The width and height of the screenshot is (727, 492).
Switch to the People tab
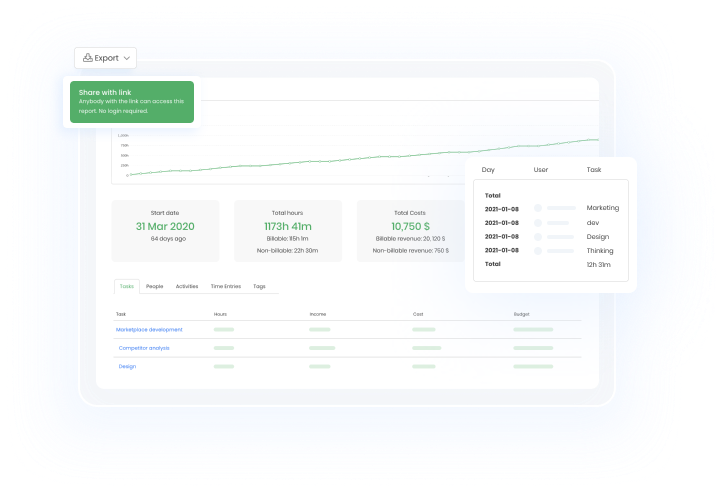[154, 286]
